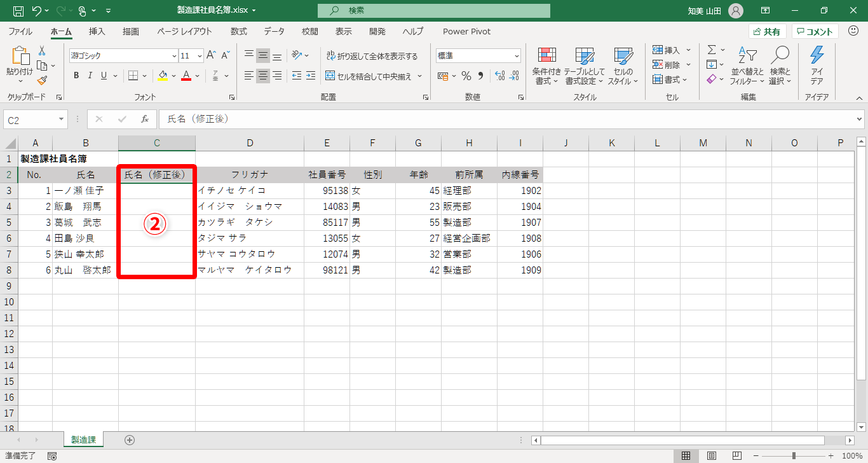The width and height of the screenshot is (868, 463).
Task: Decrease font size with the small A icon
Action: 227,55
